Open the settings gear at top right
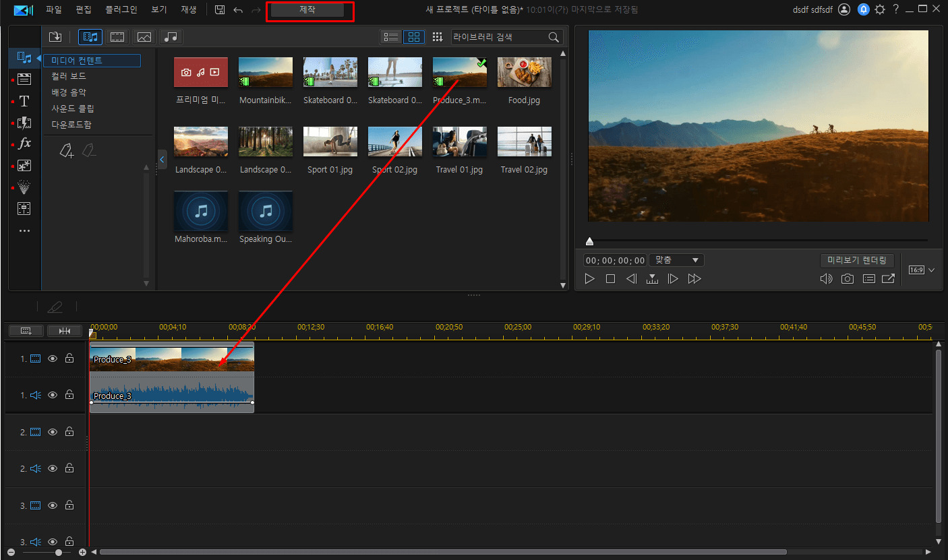The width and height of the screenshot is (948, 560). (880, 9)
